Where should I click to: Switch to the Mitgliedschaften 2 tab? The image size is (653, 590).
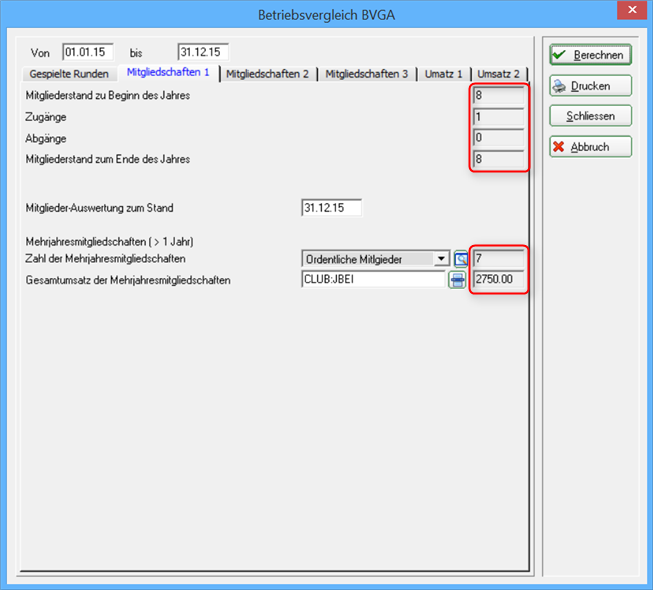pyautogui.click(x=267, y=74)
